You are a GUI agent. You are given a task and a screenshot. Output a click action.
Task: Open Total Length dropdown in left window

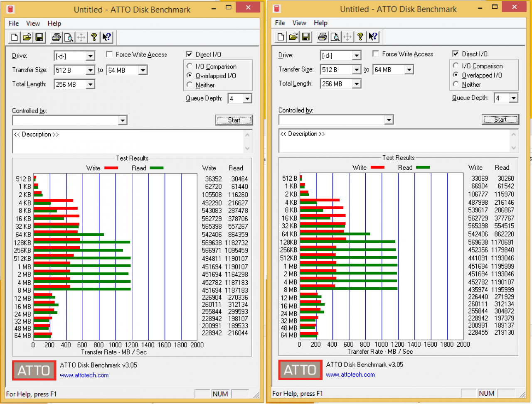(x=91, y=84)
